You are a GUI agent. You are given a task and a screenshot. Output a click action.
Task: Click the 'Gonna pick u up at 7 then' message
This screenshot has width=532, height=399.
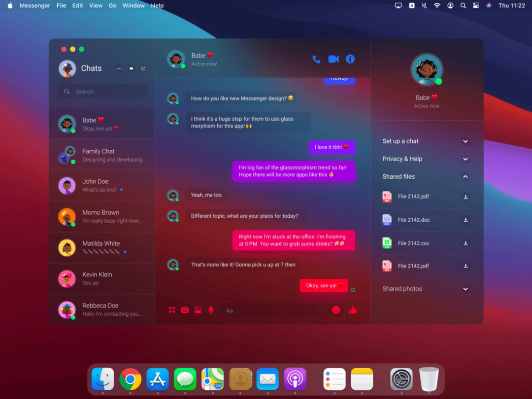click(x=243, y=265)
